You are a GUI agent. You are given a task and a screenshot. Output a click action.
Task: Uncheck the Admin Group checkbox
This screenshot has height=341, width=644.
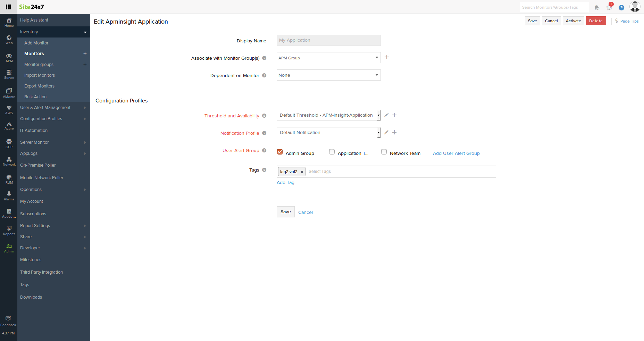[x=280, y=152]
